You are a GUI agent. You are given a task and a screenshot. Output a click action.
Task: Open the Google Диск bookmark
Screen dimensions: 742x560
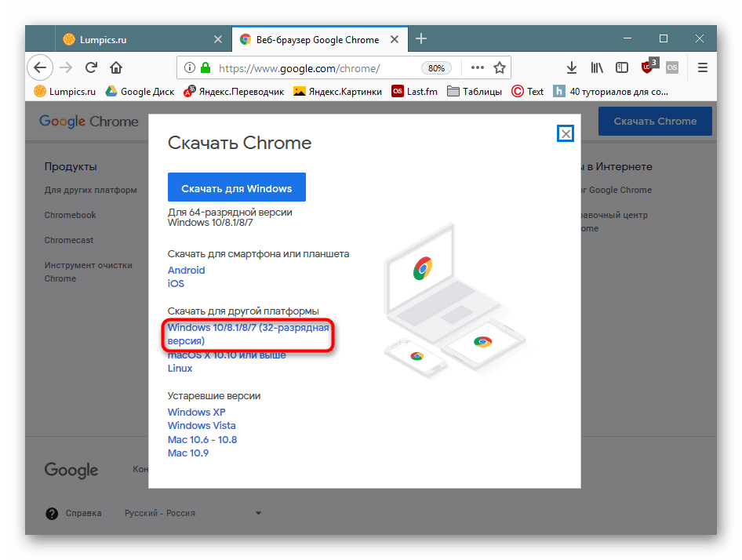[x=140, y=91]
